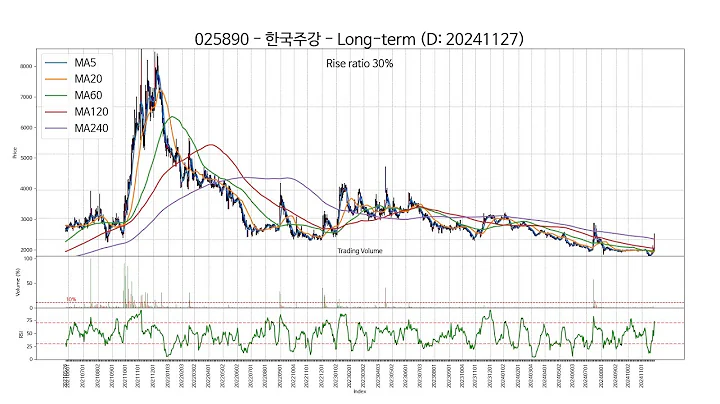This screenshot has height=404, width=720.
Task: Select the MA5 legend label
Action: tap(85, 62)
